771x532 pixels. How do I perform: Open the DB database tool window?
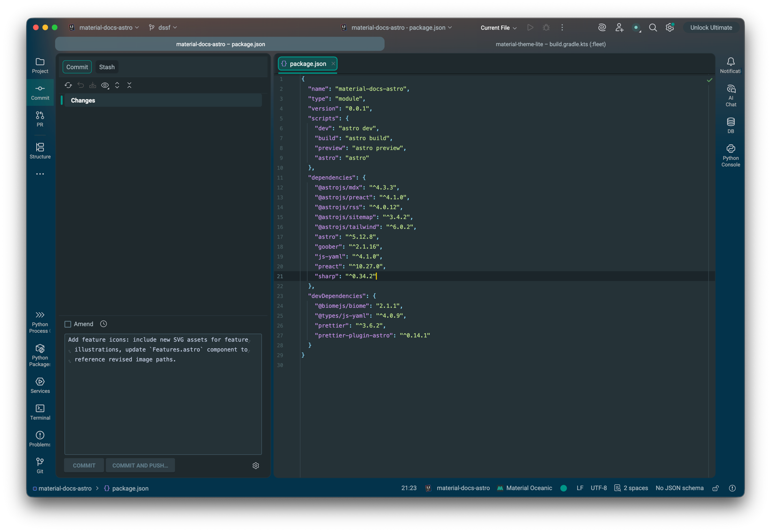pos(731,125)
